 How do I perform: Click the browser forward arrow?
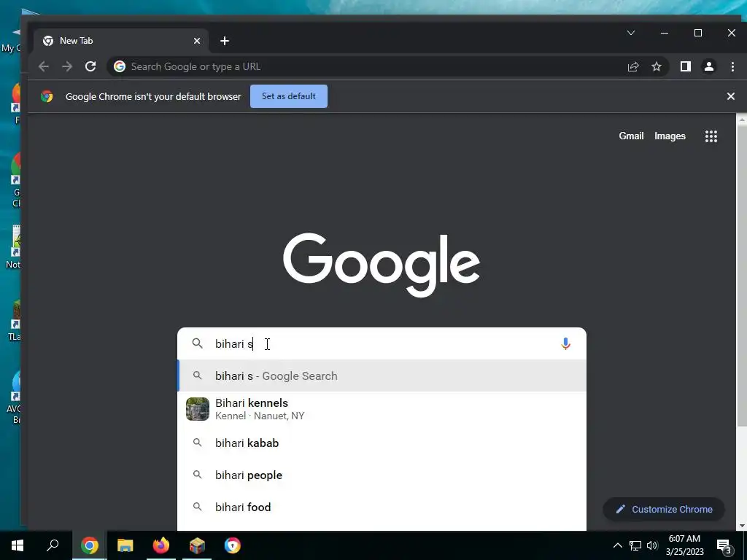coord(67,66)
